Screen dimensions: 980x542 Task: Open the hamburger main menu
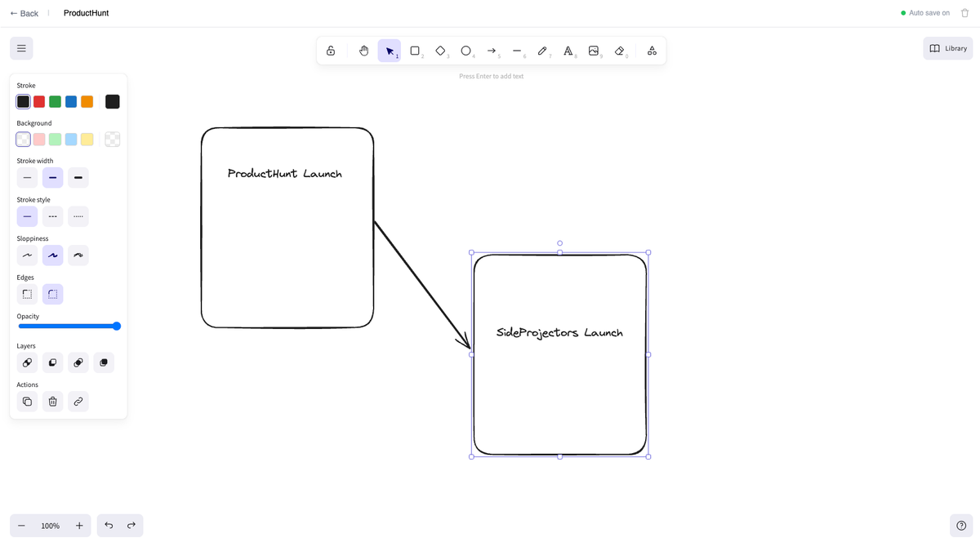tap(21, 48)
